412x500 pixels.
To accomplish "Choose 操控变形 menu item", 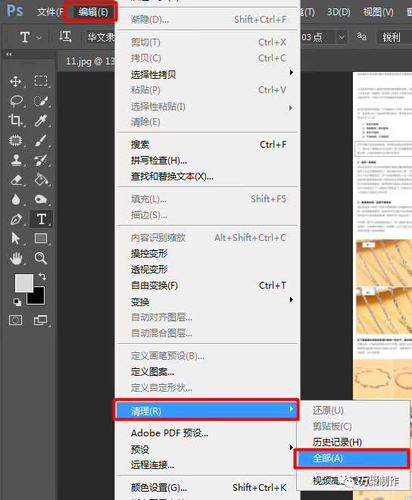I will click(x=208, y=254).
